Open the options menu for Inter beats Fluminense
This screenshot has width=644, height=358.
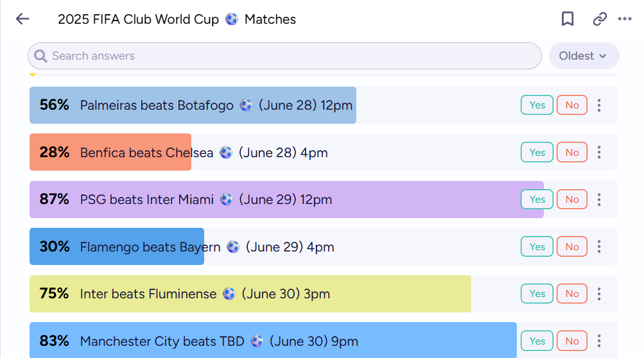(599, 294)
